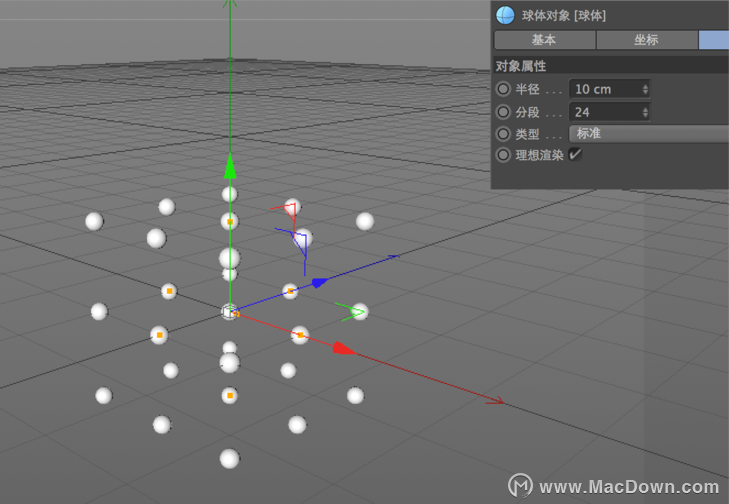Toggle the 分段 animation circle
The width and height of the screenshot is (729, 504).
point(503,112)
